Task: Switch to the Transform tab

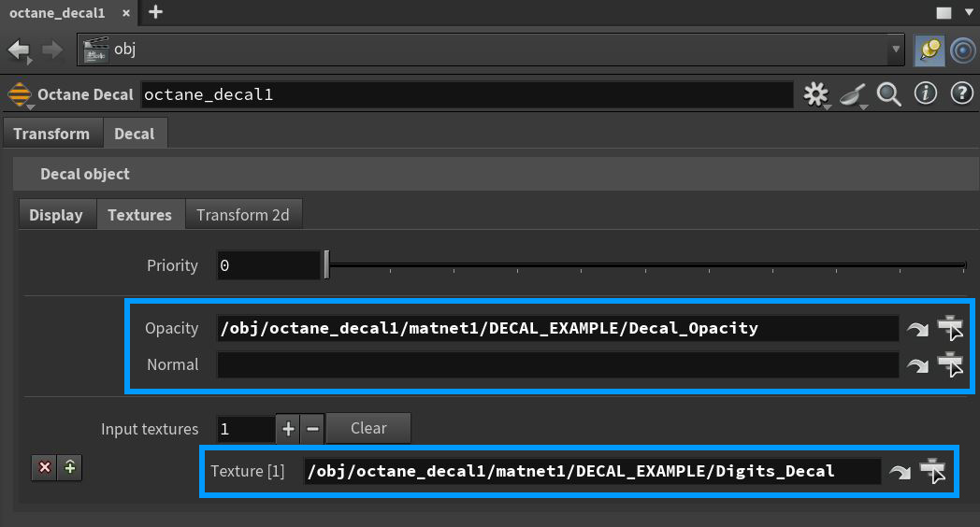Action: (51, 134)
